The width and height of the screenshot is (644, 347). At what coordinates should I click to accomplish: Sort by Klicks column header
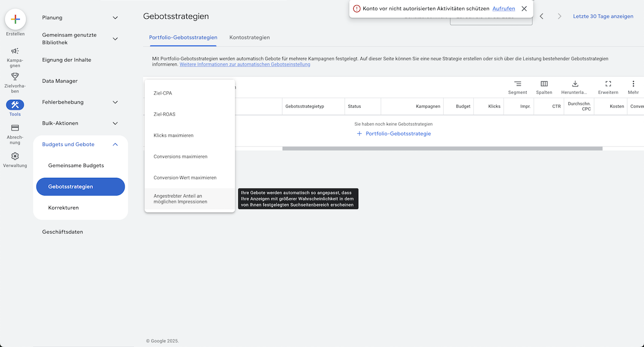click(x=494, y=106)
